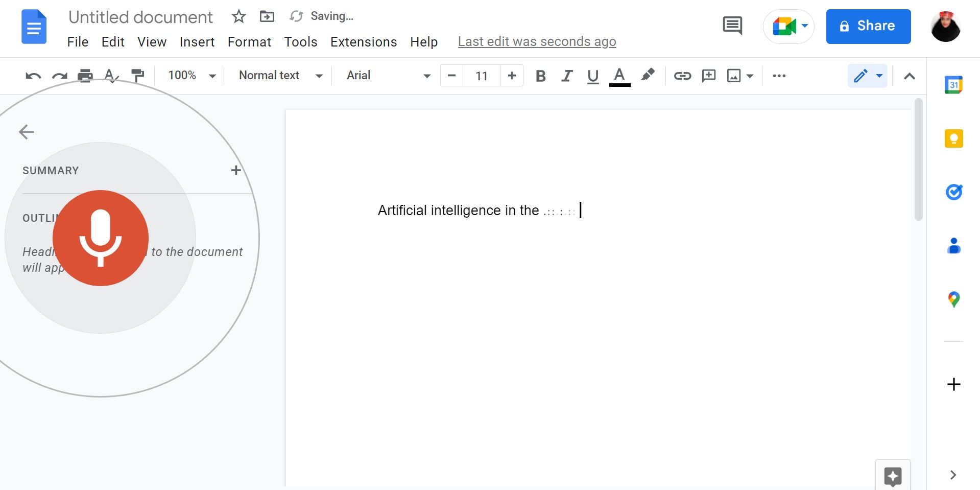
Task: Toggle italic formatting
Action: pos(566,76)
